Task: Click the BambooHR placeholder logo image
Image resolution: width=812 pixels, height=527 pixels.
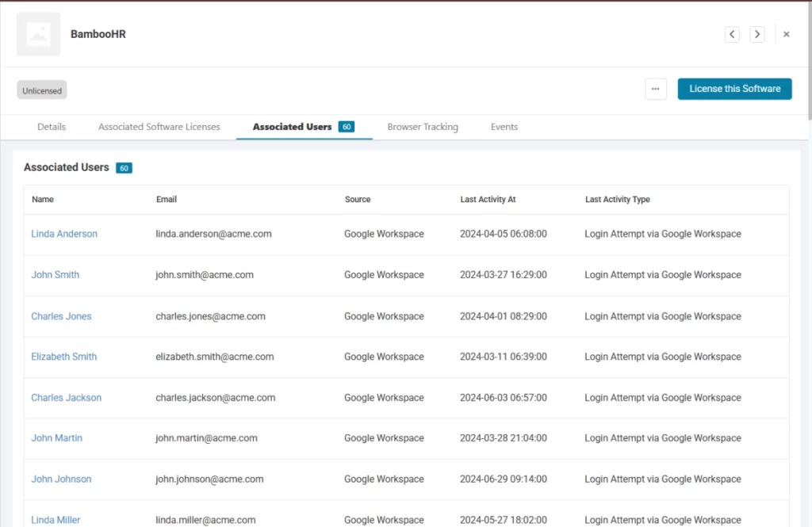Action: pyautogui.click(x=38, y=34)
